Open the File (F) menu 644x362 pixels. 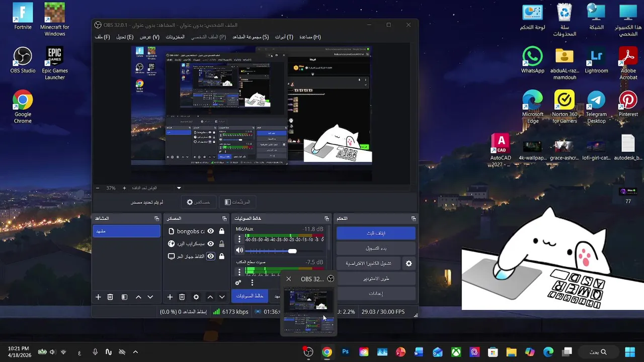[102, 37]
